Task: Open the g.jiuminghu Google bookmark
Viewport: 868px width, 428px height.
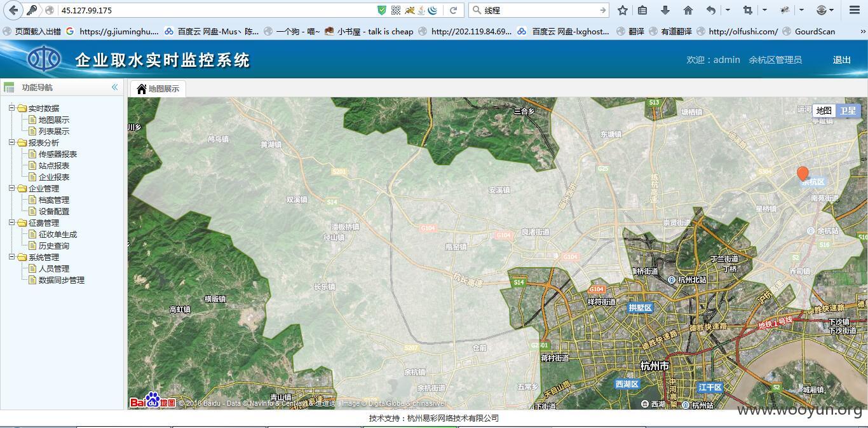Action: [112, 31]
